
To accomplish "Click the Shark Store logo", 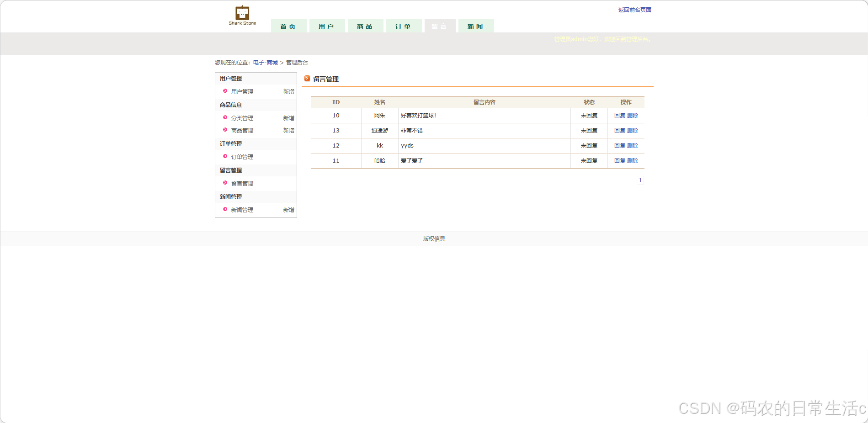I will click(242, 14).
